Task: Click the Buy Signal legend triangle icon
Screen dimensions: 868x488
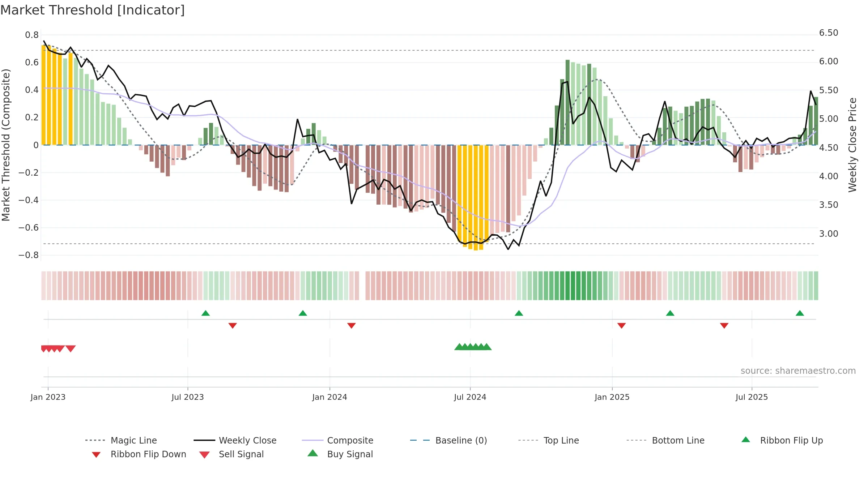Action: [312, 453]
